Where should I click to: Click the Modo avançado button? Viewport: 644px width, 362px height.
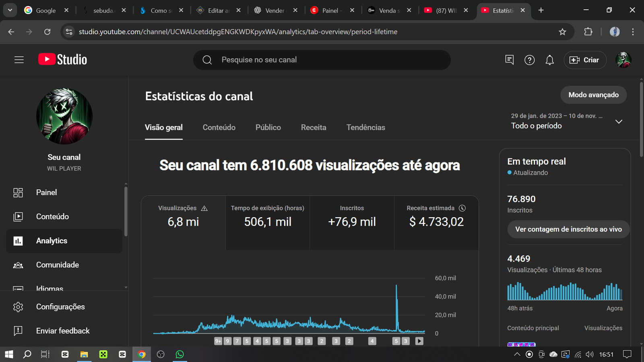point(593,95)
